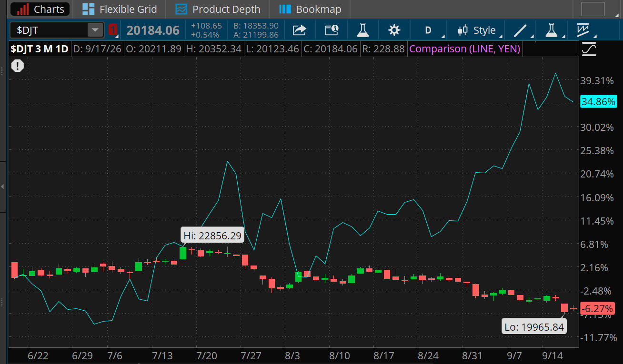
Task: Click the last price 20184.06
Action: point(153,30)
